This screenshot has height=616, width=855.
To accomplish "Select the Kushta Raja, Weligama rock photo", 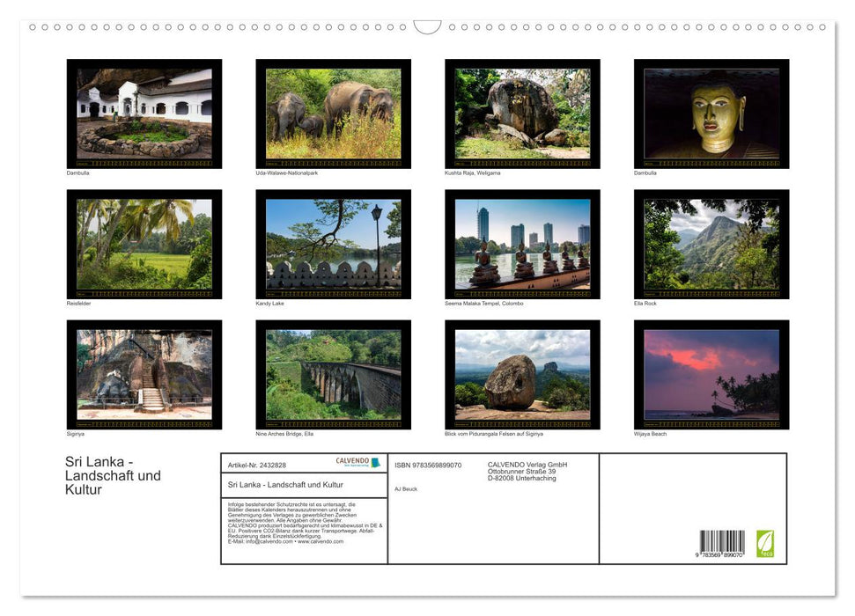I will click(522, 114).
